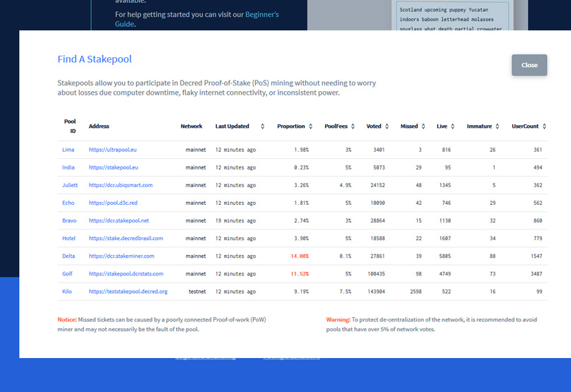Click the Network column header

191,126
